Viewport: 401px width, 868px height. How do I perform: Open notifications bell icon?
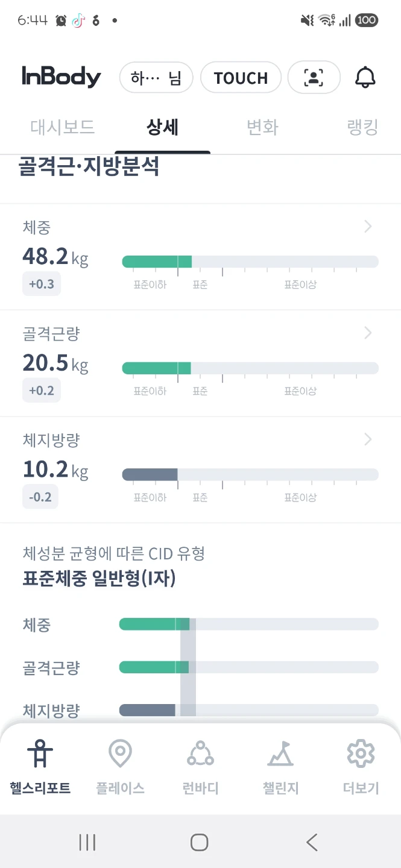365,77
